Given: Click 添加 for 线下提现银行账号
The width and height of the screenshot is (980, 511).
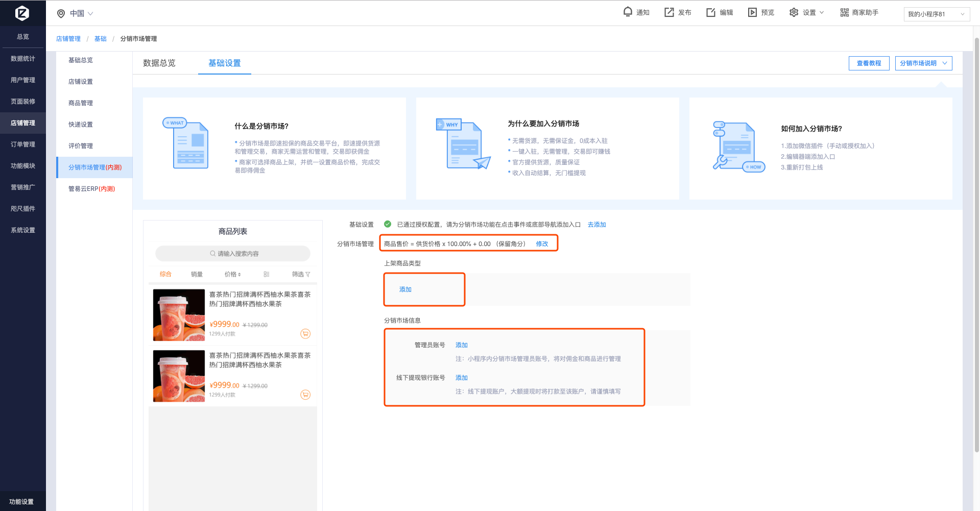Looking at the screenshot, I should [462, 378].
